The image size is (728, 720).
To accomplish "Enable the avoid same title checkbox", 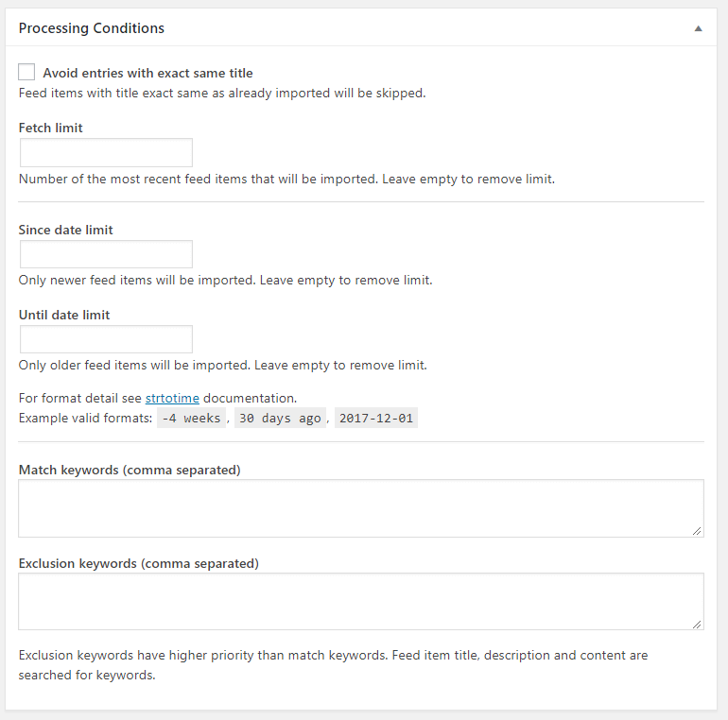I will (27, 73).
